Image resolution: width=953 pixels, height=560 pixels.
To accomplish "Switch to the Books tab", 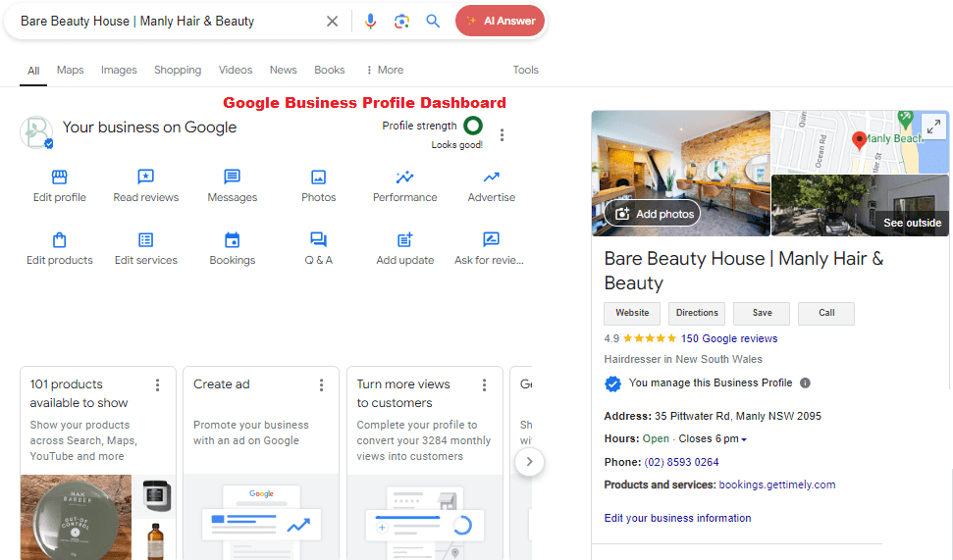I will pos(330,70).
